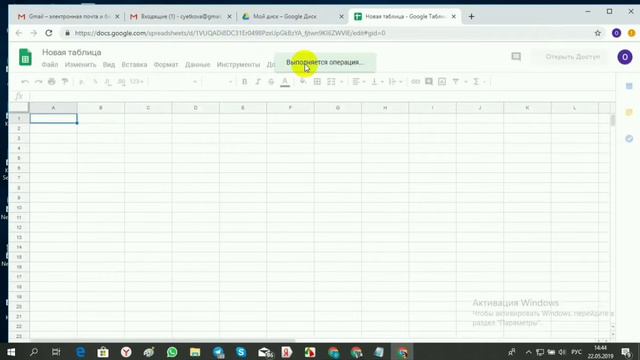Image resolution: width=640 pixels, height=360 pixels.
Task: Open the cell borders tool
Action: pos(317,82)
